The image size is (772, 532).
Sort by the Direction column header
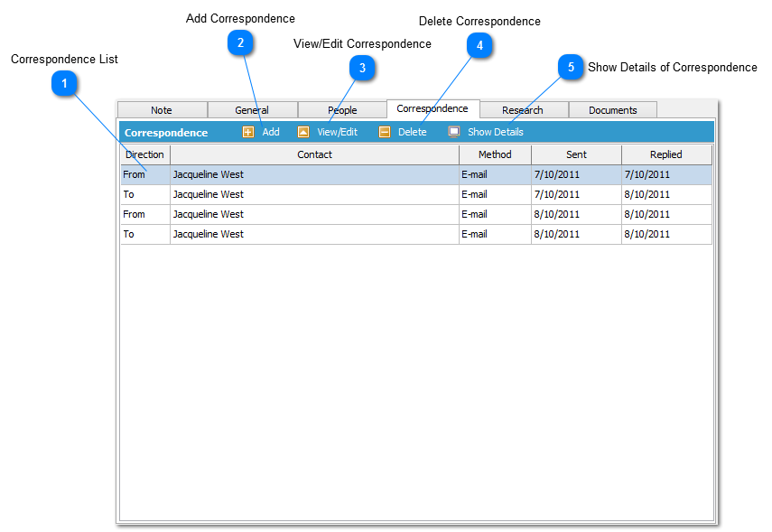[x=144, y=154]
